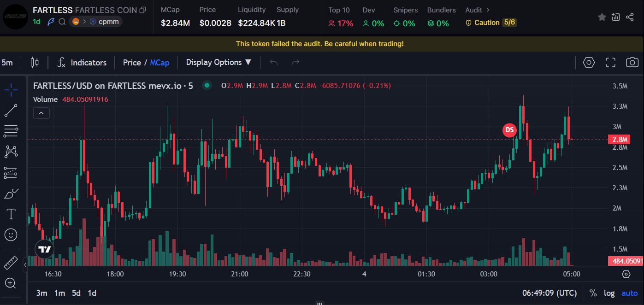Toggle percentage scale on price axis
Viewport: 644px width, 305px height.
point(593,293)
